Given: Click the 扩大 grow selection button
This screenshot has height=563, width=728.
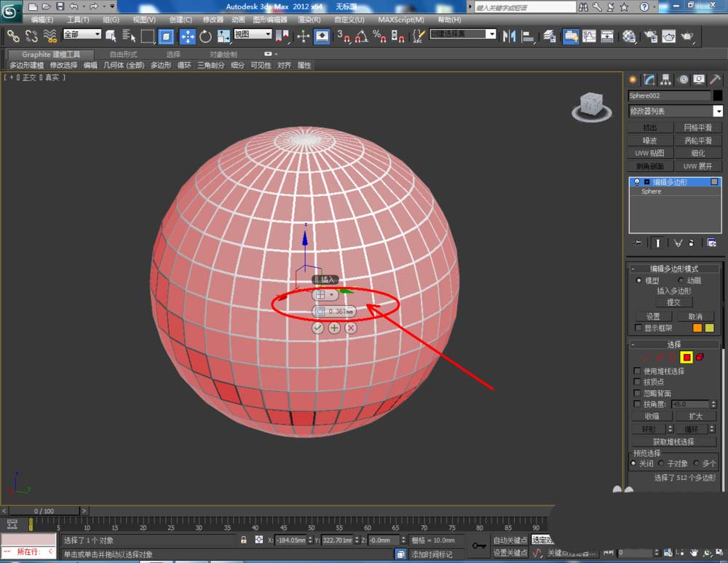Looking at the screenshot, I should point(695,416).
